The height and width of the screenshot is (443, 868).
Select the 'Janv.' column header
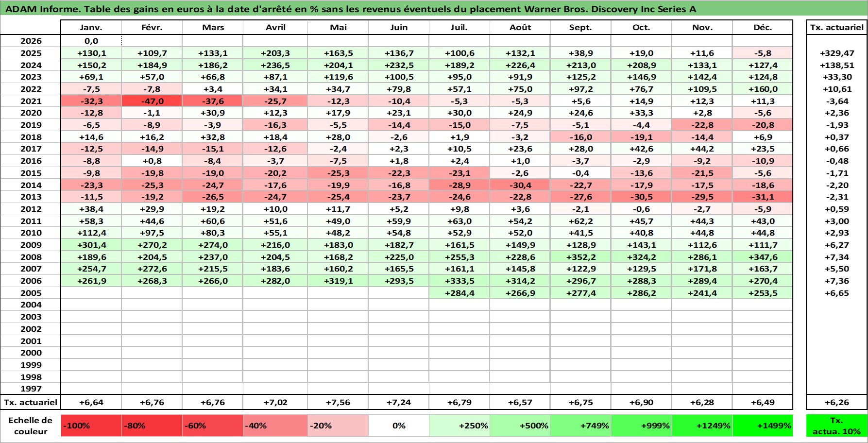tap(91, 27)
